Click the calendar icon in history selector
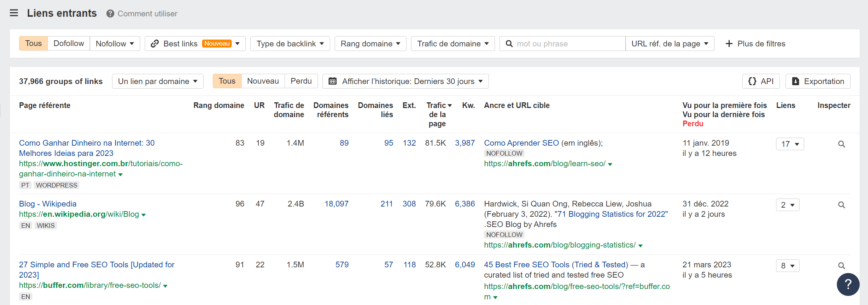The height and width of the screenshot is (305, 868). 332,81
